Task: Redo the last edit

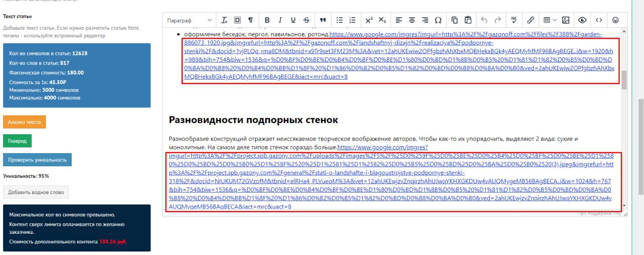Action: pos(498,20)
